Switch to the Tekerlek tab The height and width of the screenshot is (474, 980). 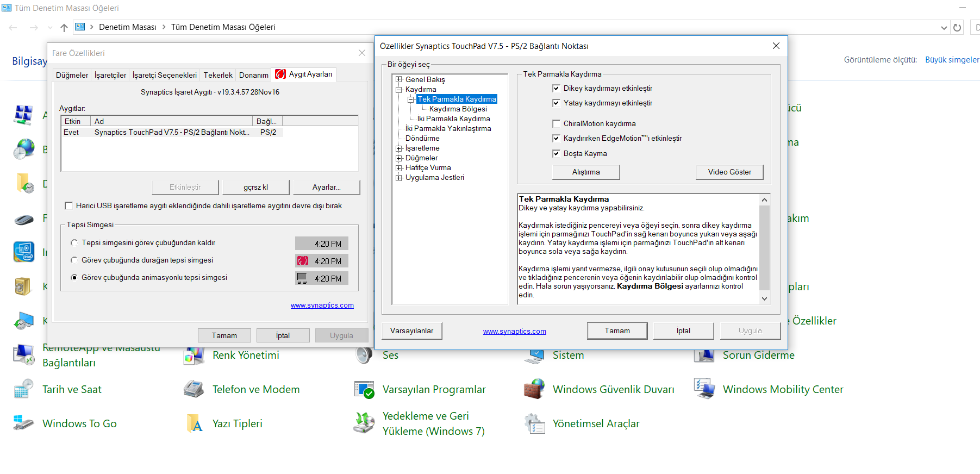(218, 75)
